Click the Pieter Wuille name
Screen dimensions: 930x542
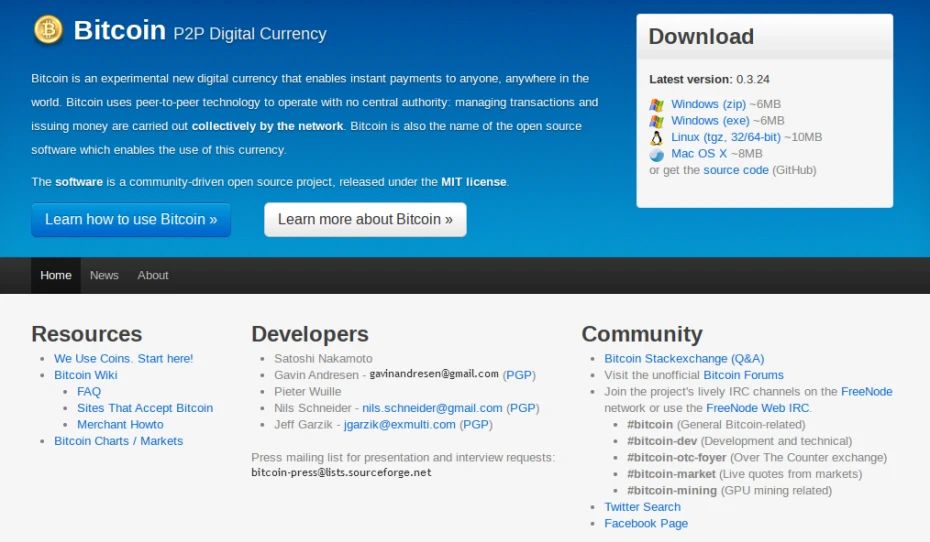pos(307,391)
